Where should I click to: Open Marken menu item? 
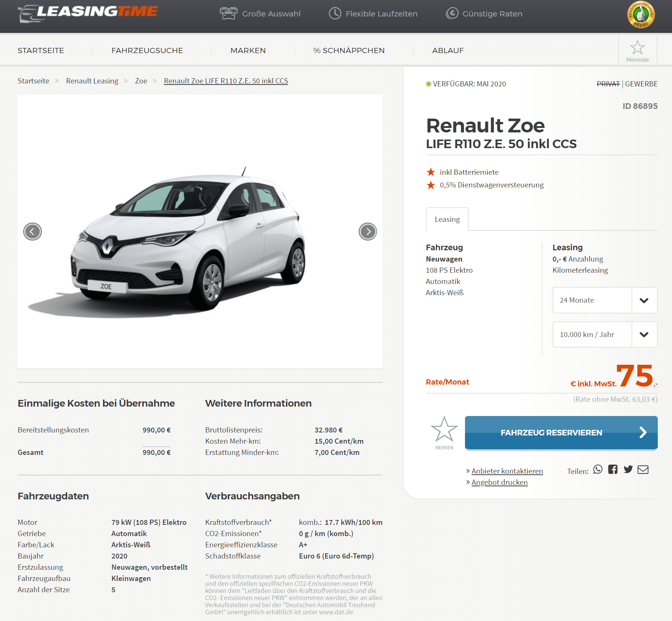tap(248, 51)
